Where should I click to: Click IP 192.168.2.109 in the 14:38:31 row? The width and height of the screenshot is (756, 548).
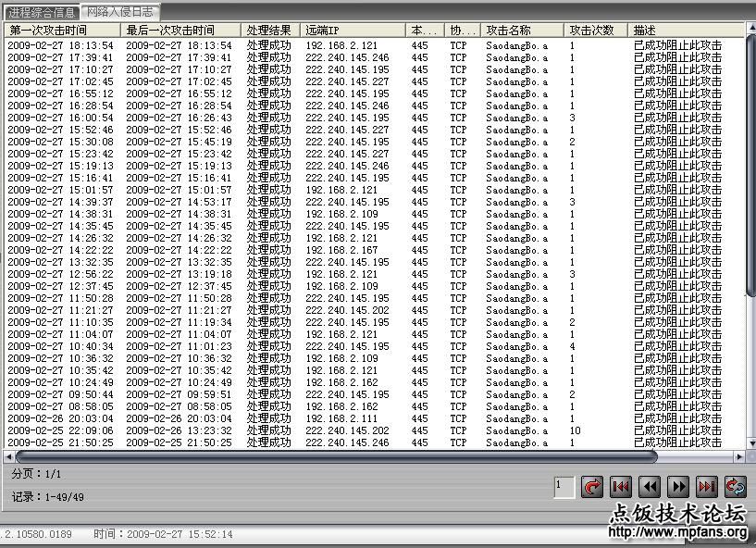[341, 214]
